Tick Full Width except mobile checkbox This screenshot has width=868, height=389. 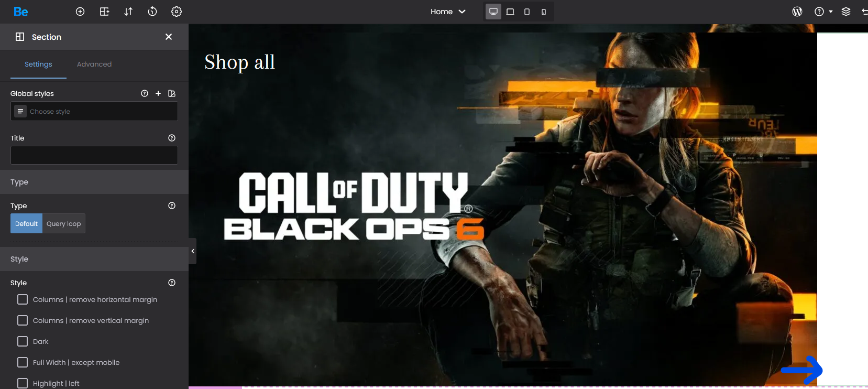(x=23, y=362)
